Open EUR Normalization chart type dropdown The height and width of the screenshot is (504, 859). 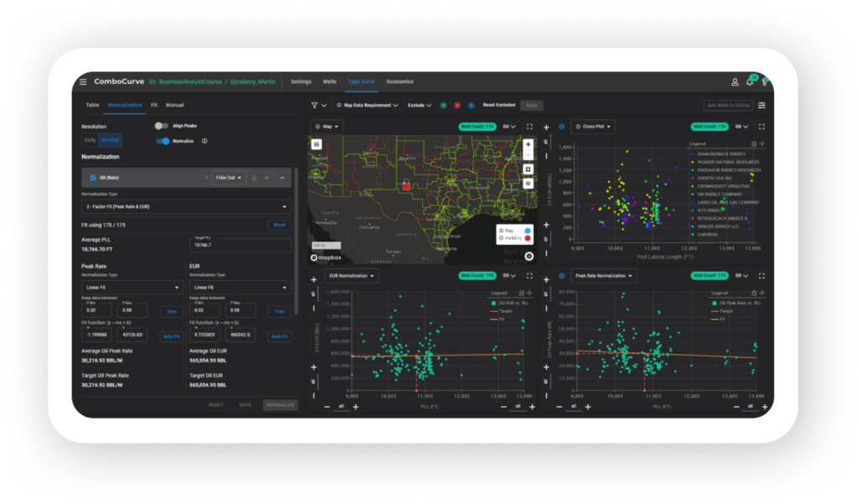coord(351,276)
